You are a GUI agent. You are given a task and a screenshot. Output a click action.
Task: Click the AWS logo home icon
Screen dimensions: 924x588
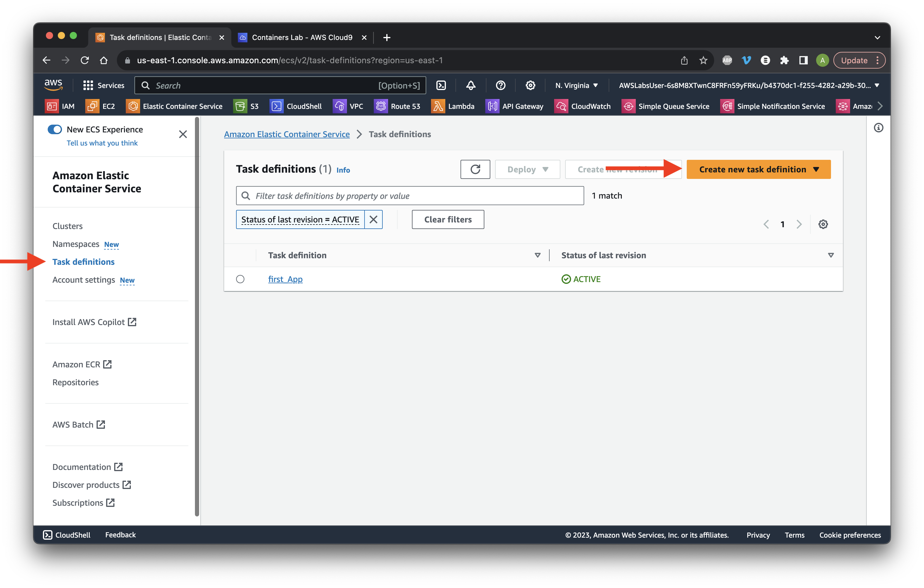click(x=53, y=85)
